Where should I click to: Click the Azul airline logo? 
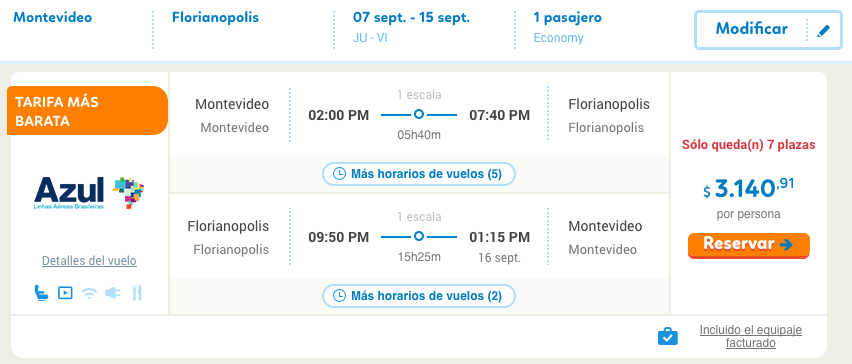click(89, 193)
